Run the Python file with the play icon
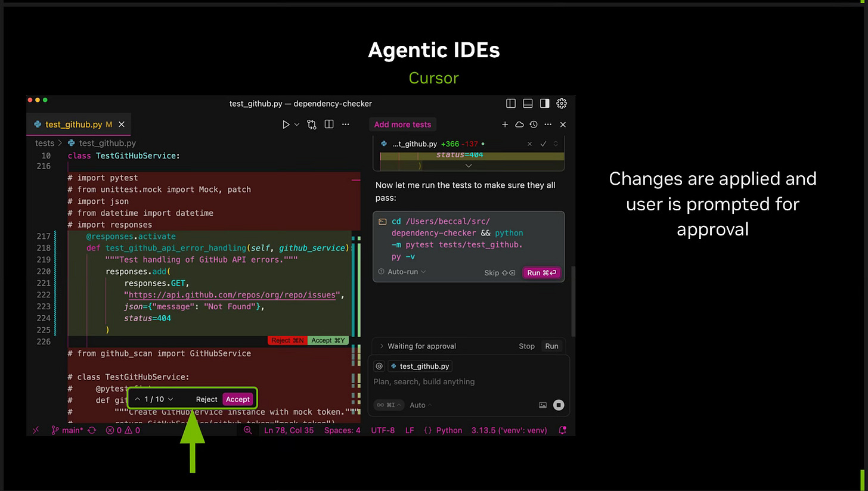Screen dimensions: 868x491 286,125
